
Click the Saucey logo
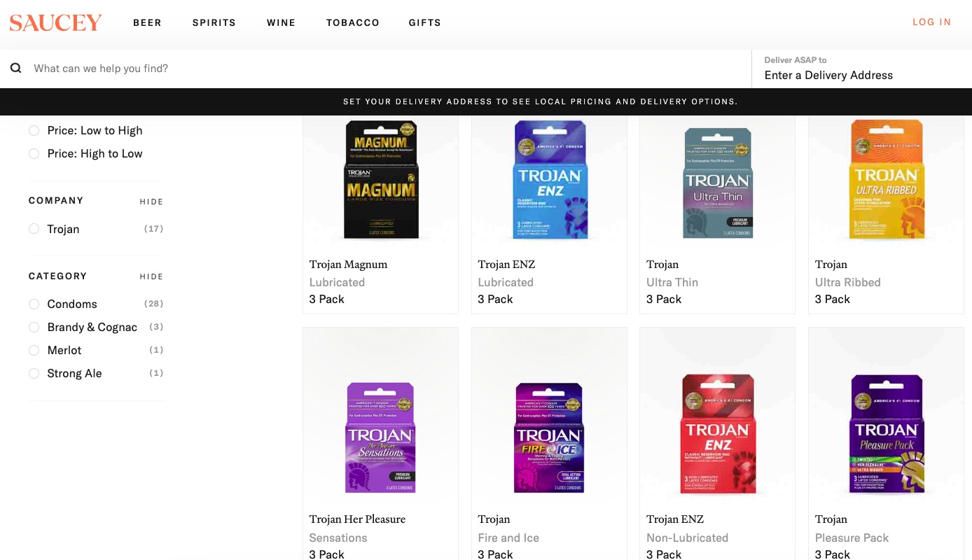pyautogui.click(x=55, y=22)
